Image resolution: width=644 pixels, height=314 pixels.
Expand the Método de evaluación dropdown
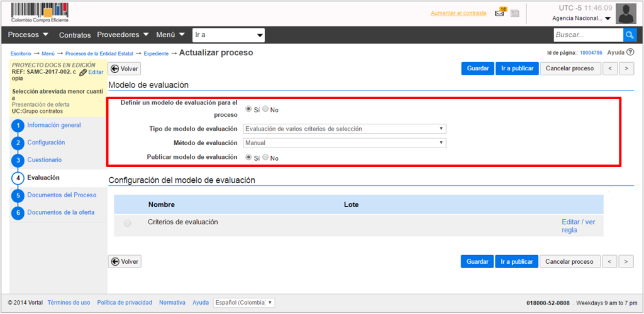coord(344,143)
